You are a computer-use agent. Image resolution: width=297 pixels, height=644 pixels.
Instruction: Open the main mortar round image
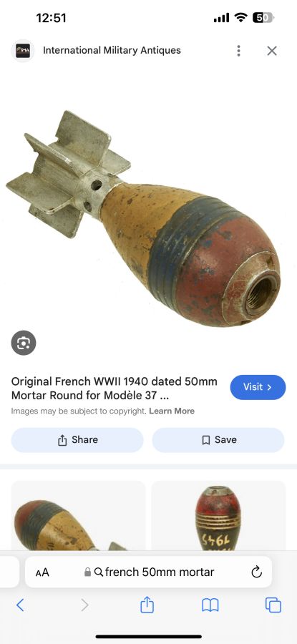click(x=144, y=218)
